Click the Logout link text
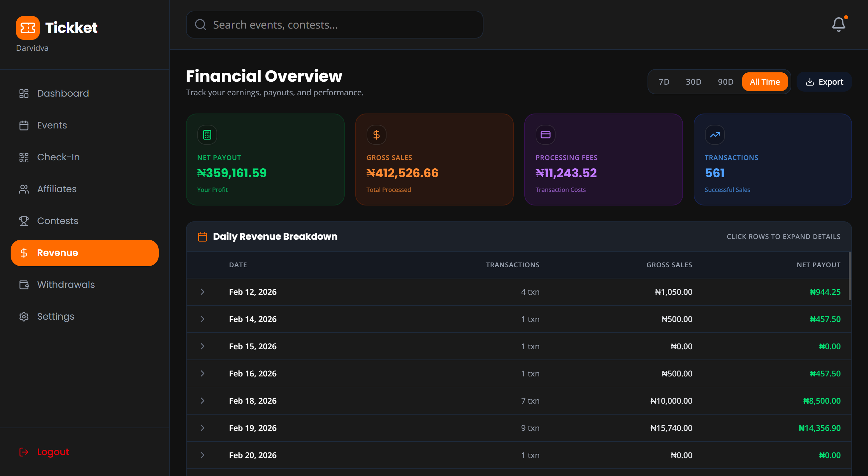This screenshot has height=476, width=868. click(x=53, y=452)
